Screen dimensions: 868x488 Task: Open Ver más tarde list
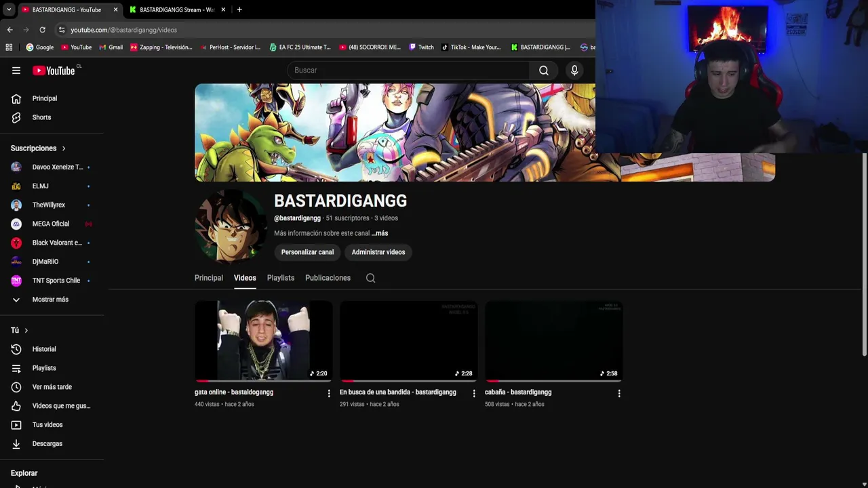point(52,387)
